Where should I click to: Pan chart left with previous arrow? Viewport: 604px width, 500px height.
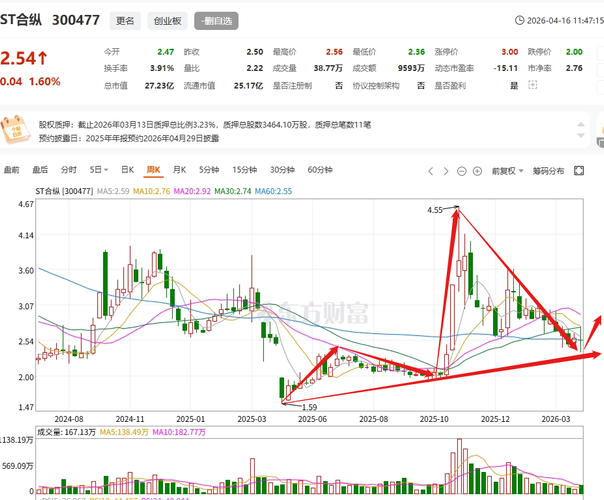click(x=431, y=171)
